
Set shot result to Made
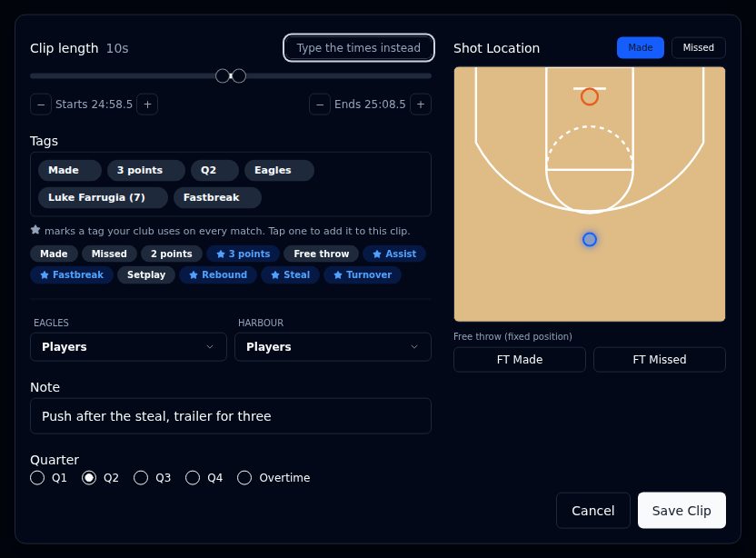coord(641,48)
